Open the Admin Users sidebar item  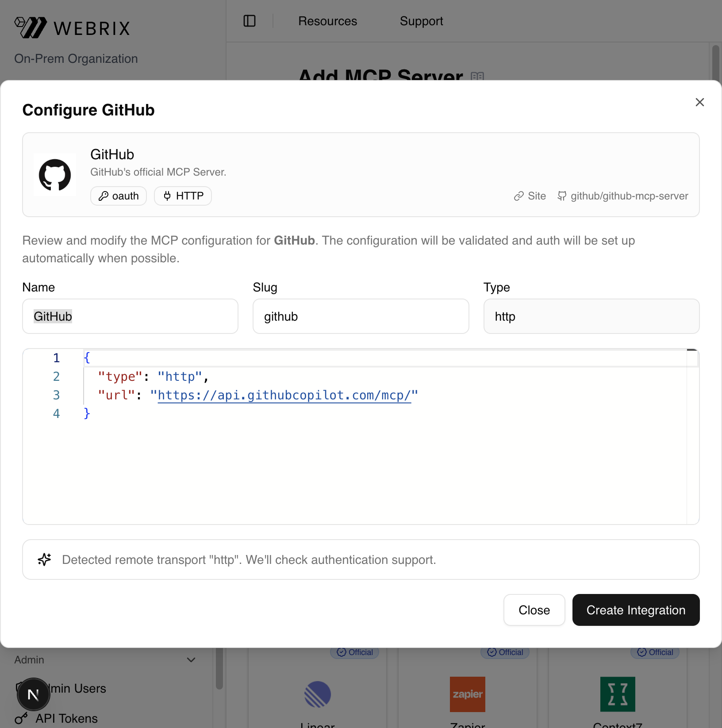tap(77, 689)
